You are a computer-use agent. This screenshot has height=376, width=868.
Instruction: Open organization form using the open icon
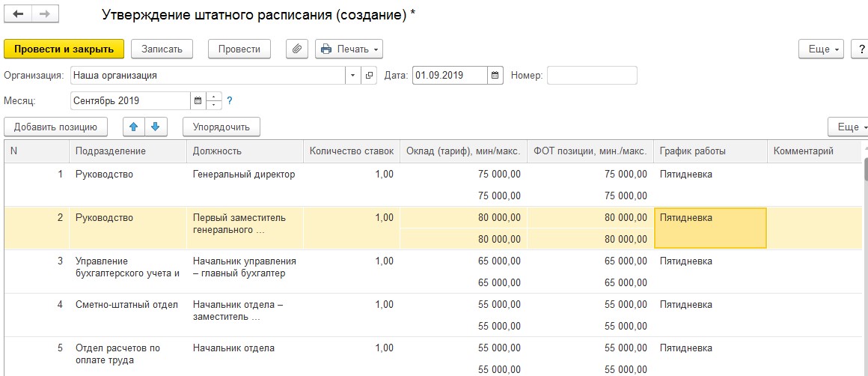click(x=369, y=76)
